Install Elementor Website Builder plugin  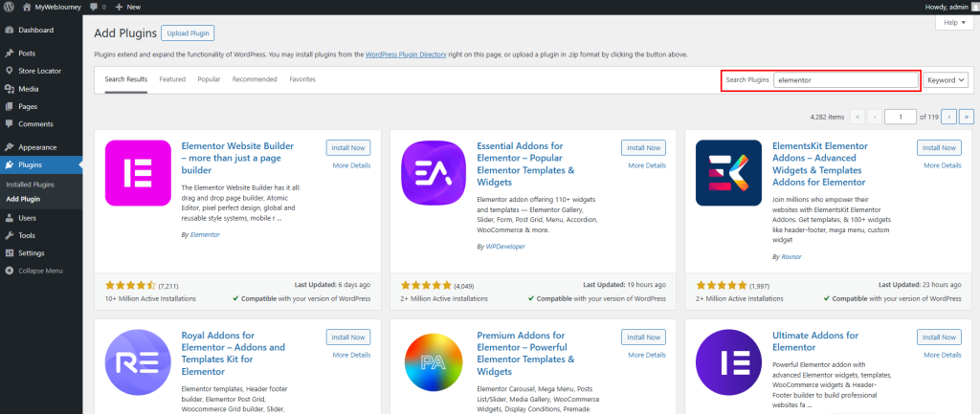(x=348, y=148)
